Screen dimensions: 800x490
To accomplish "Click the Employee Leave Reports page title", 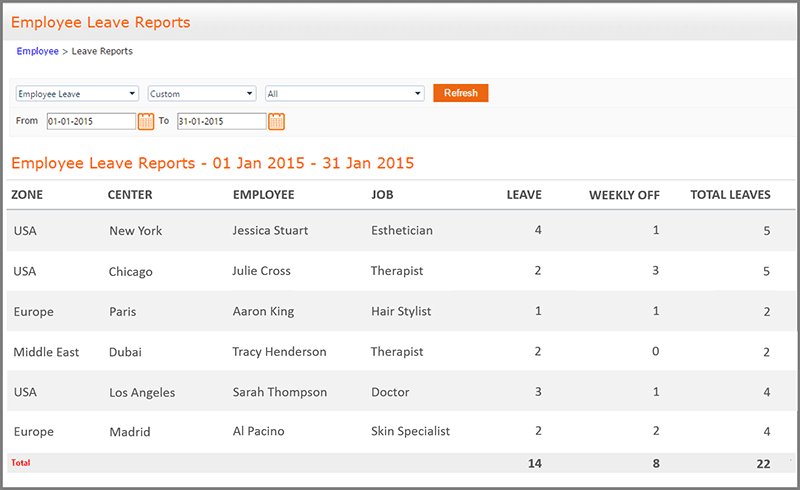I will (x=101, y=22).
